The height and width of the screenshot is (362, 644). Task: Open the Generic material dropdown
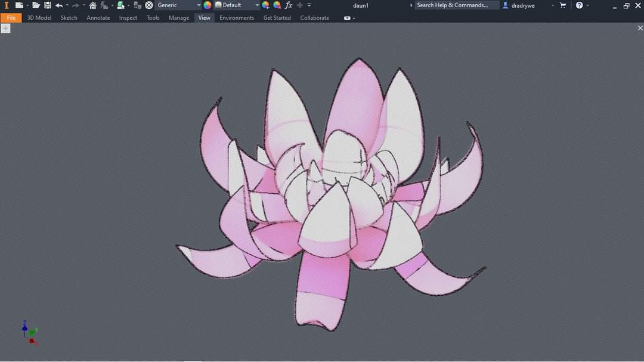coord(179,5)
